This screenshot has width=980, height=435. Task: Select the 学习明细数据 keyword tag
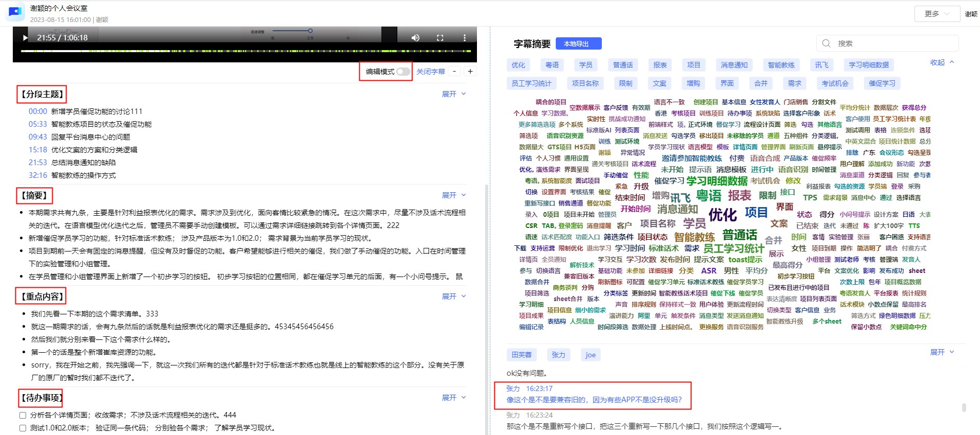(x=869, y=65)
